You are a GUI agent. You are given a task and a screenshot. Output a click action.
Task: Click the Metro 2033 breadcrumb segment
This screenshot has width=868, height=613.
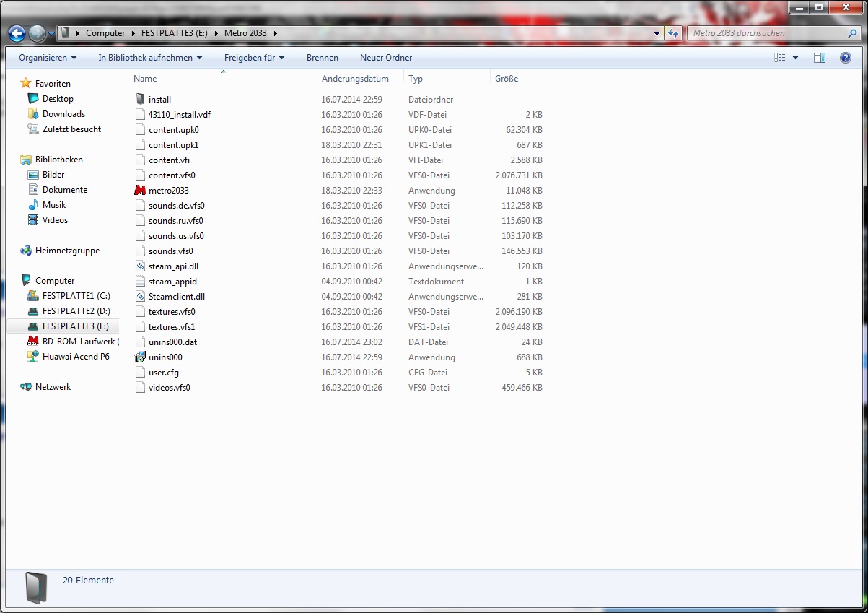246,33
